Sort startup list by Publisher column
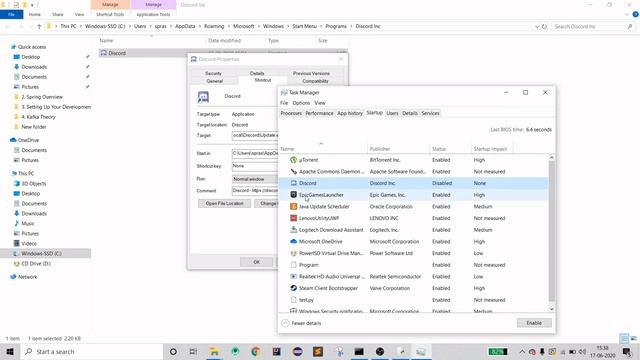 398,149
